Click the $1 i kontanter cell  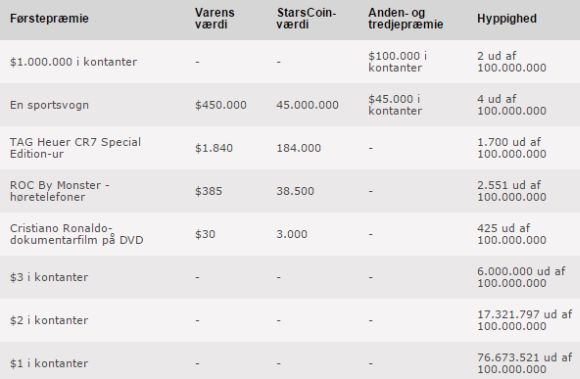tap(49, 363)
